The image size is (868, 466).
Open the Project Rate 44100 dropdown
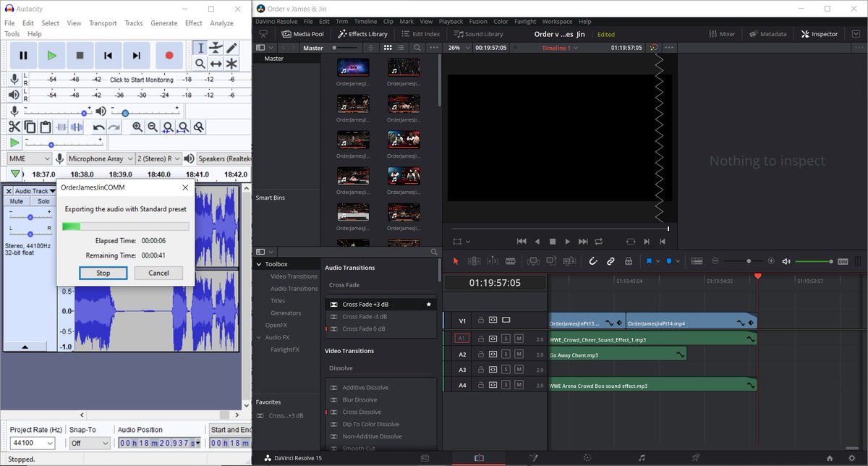point(33,443)
